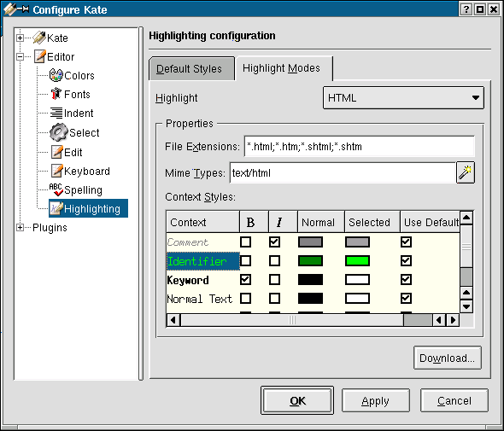This screenshot has height=431, width=504.
Task: Click the horizontal scrollbar right arrow
Action: point(453,320)
